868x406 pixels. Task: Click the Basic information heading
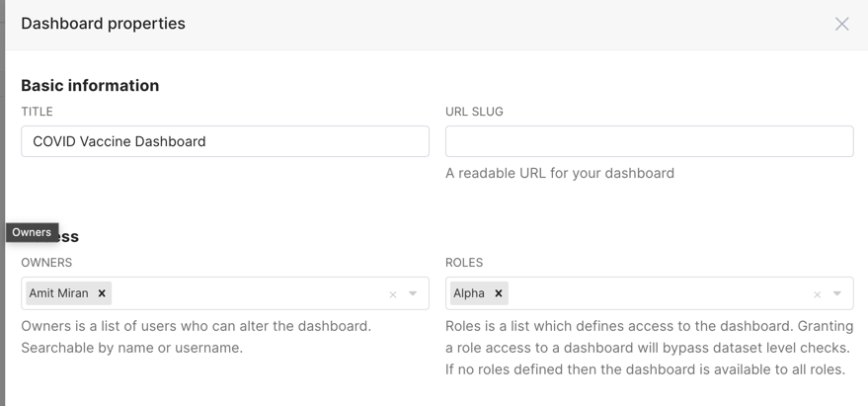[90, 86]
